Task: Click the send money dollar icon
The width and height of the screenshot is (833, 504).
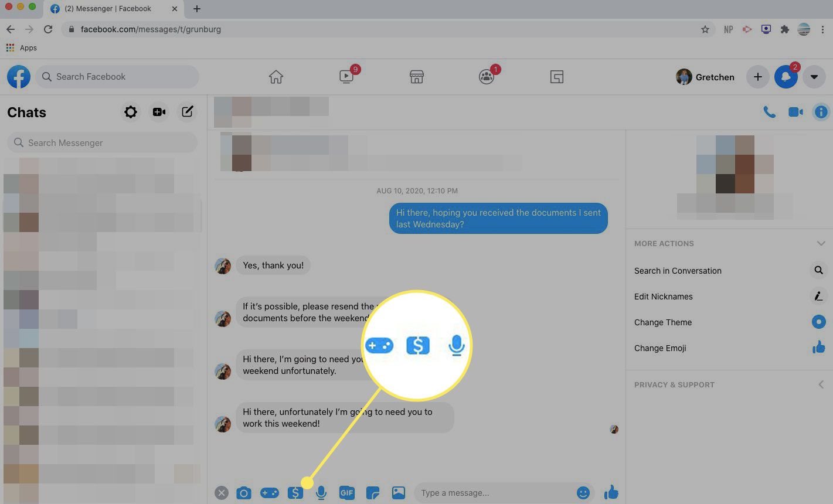Action: tap(295, 493)
